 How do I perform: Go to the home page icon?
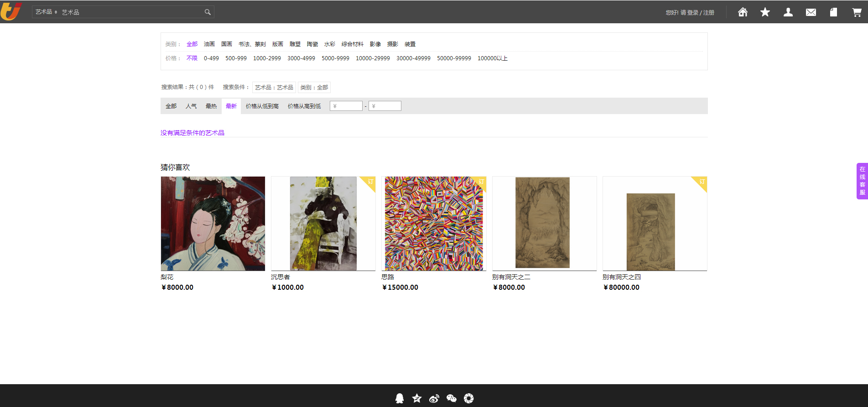743,12
